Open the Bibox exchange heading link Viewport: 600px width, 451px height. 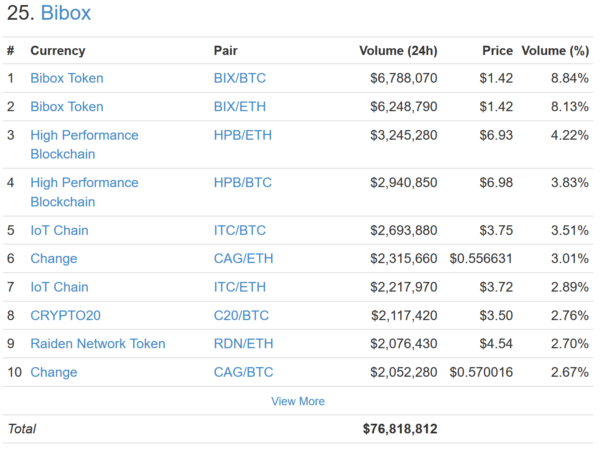pyautogui.click(x=66, y=13)
